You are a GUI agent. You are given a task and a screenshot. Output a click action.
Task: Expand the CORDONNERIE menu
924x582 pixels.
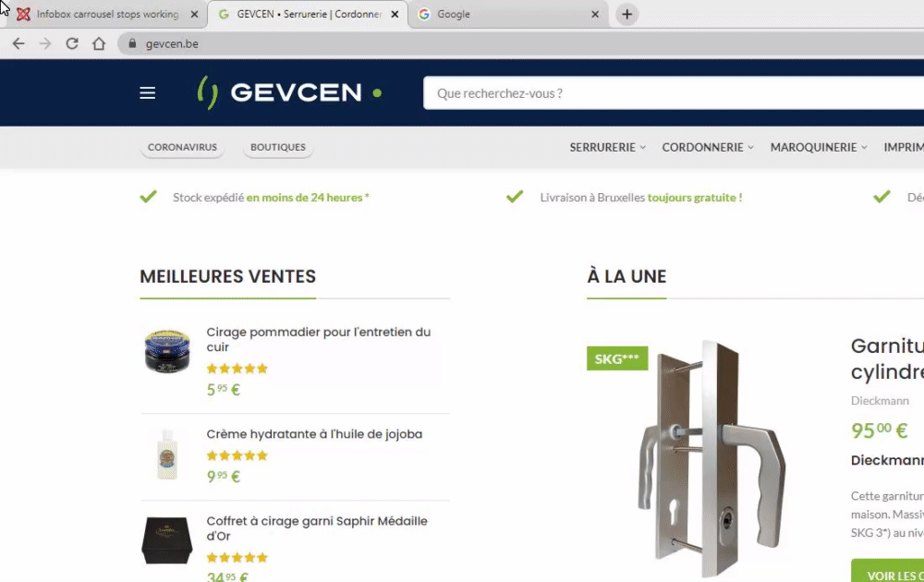pyautogui.click(x=708, y=147)
